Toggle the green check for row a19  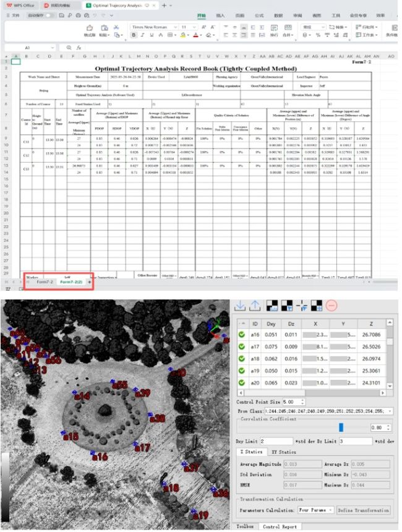pos(242,371)
